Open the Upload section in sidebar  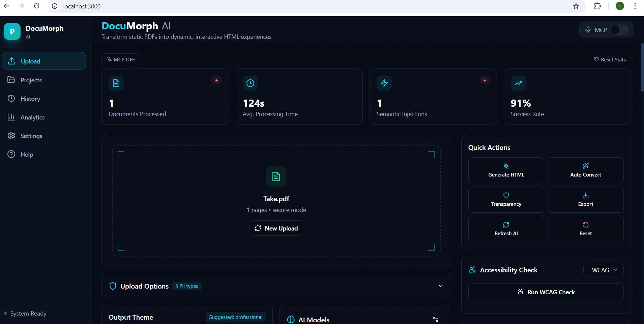[x=44, y=61]
